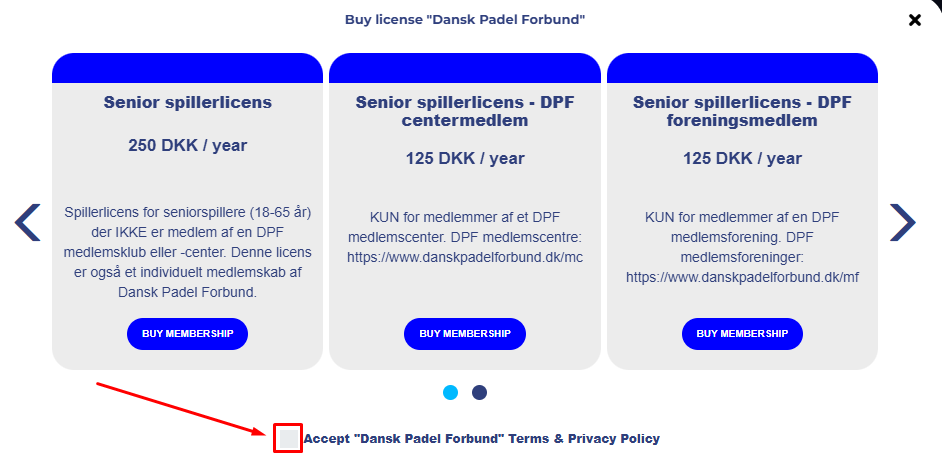Click the previous licenses left arrow
Image resolution: width=942 pixels, height=457 pixels.
point(28,222)
